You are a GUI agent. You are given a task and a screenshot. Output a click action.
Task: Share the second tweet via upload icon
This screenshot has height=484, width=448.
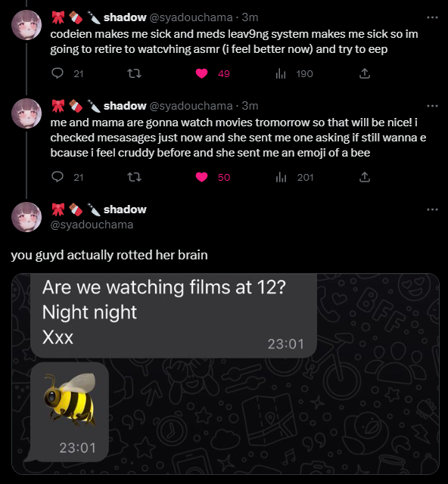pyautogui.click(x=365, y=177)
